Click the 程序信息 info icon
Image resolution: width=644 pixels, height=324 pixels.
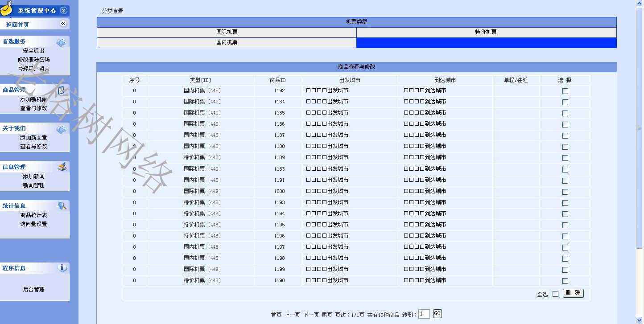[62, 268]
